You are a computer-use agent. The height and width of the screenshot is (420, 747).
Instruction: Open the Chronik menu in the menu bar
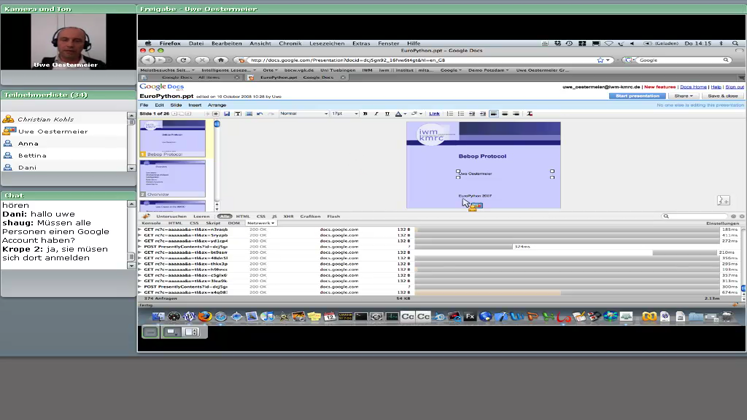pos(290,43)
